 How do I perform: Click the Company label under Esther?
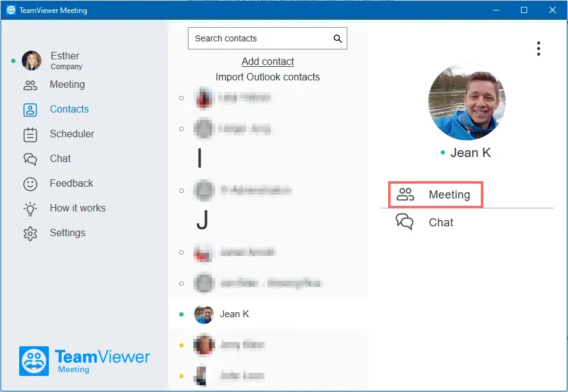66,67
